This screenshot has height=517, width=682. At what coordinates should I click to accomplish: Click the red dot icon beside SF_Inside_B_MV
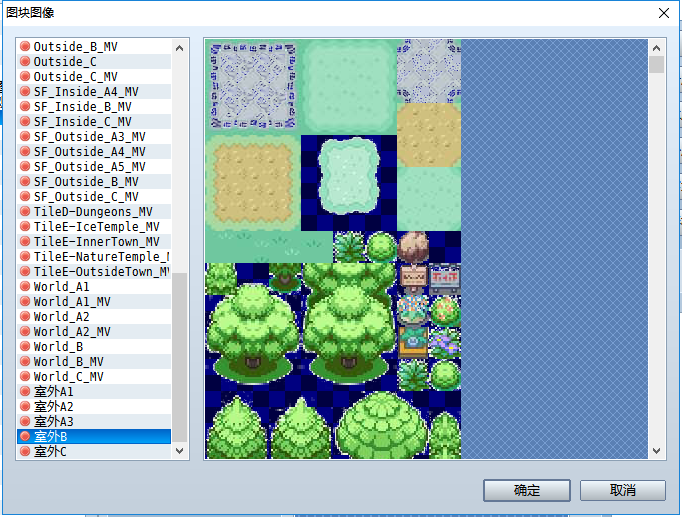[25, 107]
